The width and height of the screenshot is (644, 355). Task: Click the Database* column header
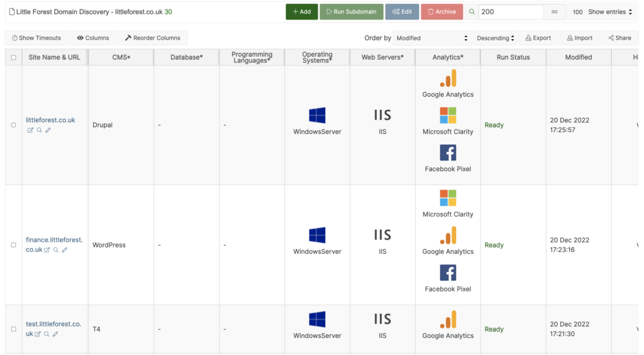pyautogui.click(x=186, y=57)
